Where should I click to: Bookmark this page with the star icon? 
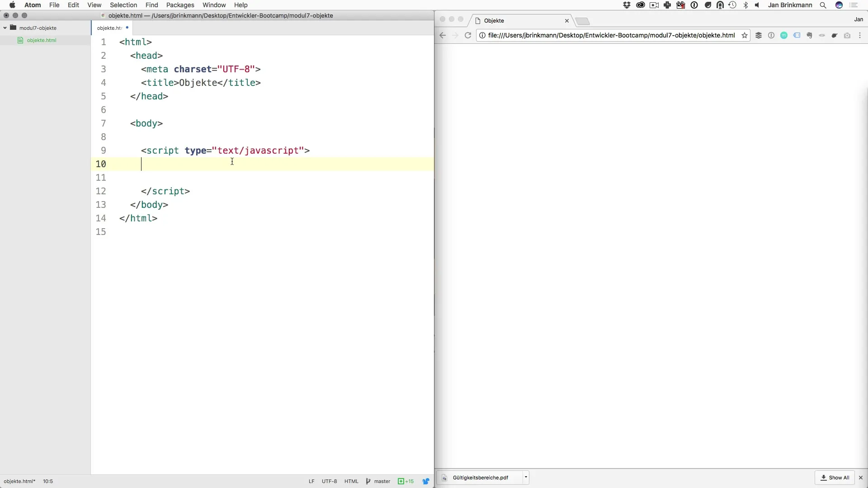[744, 35]
